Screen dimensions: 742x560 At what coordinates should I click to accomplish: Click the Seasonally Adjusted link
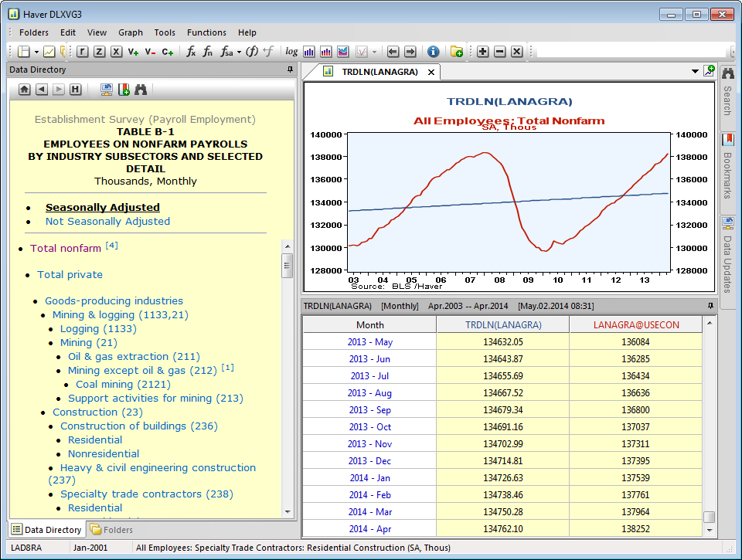coord(103,207)
